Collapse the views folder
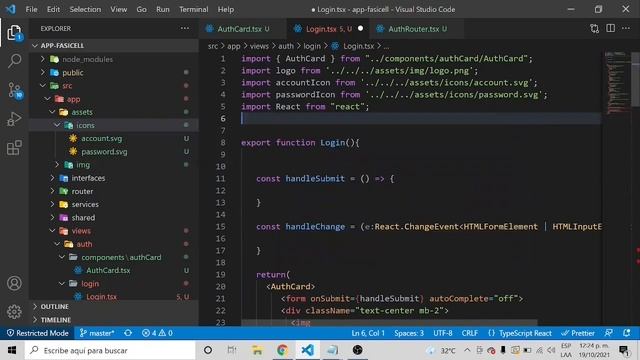640x360 pixels. [52, 231]
